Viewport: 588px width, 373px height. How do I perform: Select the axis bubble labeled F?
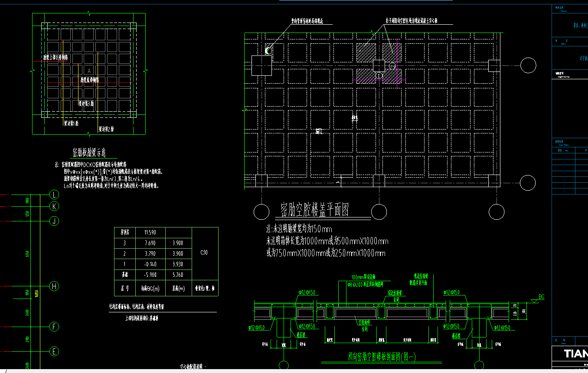click(x=54, y=327)
